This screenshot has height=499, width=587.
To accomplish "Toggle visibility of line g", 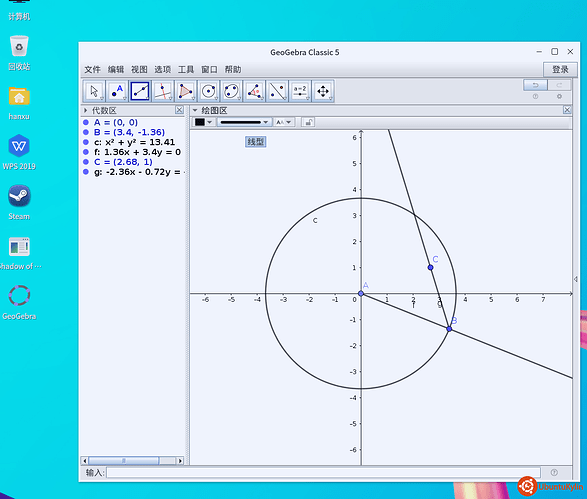I will (86, 172).
